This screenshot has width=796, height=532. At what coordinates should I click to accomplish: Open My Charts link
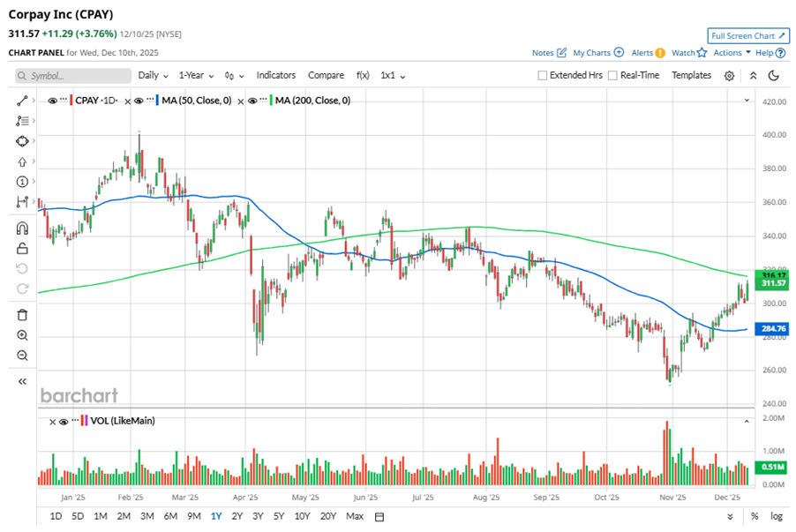598,53
